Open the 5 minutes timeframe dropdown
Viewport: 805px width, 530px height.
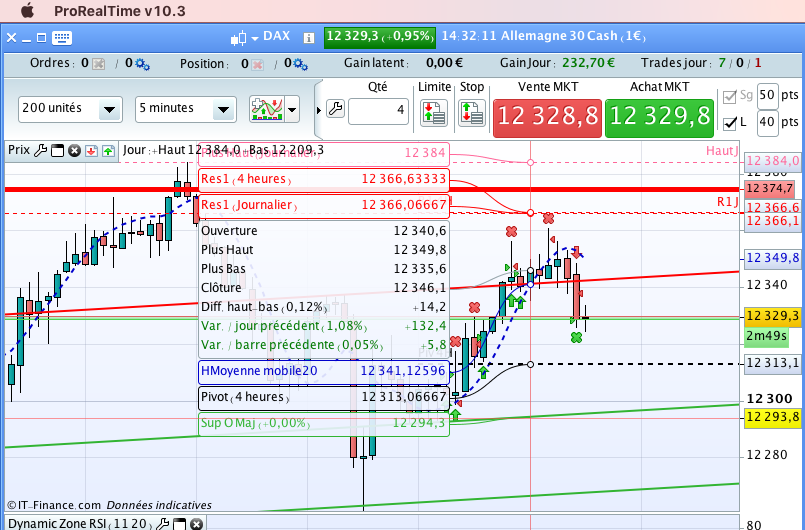(x=186, y=109)
